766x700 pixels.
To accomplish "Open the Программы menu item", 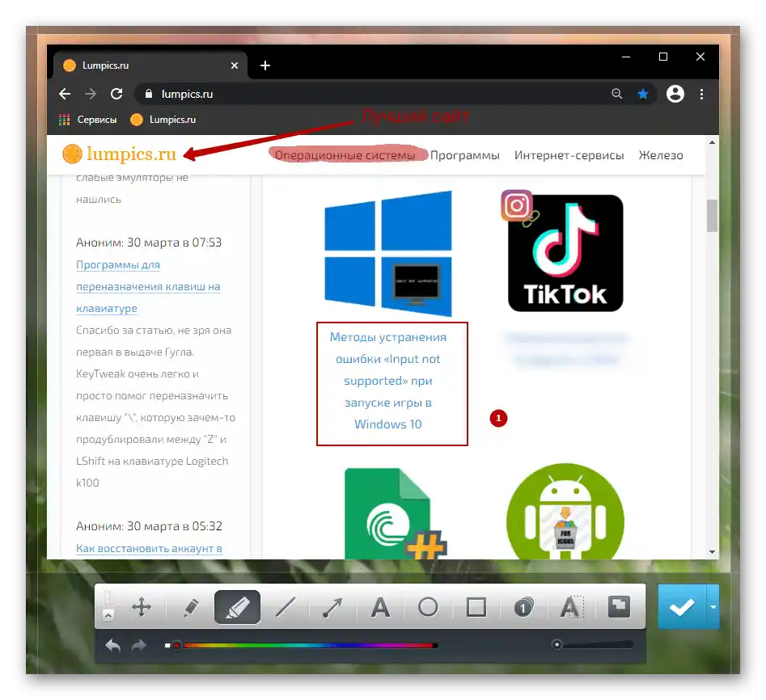I will point(464,155).
